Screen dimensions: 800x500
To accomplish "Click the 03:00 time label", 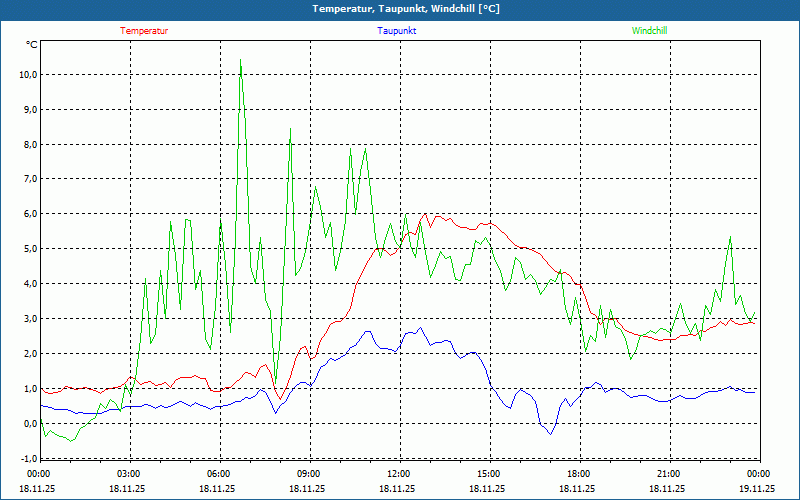I will pos(128,474).
